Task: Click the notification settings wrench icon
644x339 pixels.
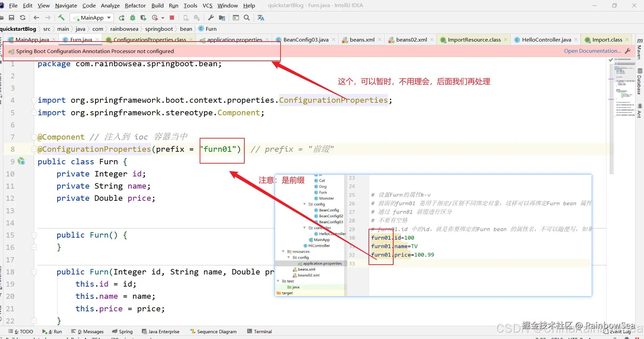Action: (628, 51)
